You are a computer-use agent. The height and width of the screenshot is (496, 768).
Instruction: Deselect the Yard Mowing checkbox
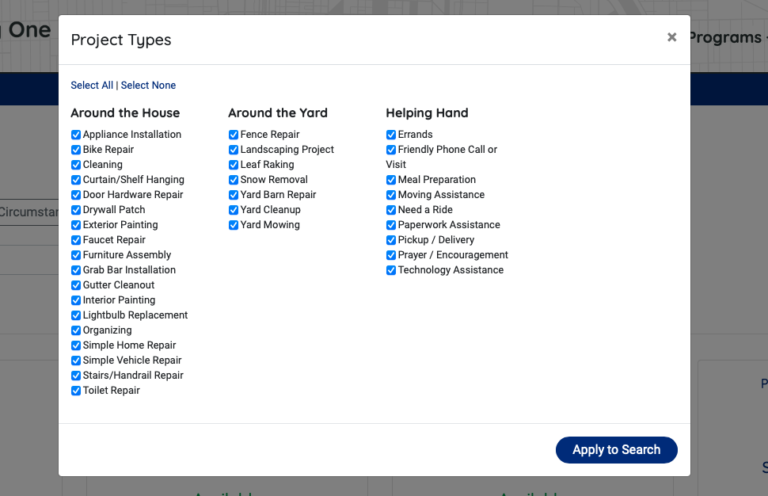(233, 225)
